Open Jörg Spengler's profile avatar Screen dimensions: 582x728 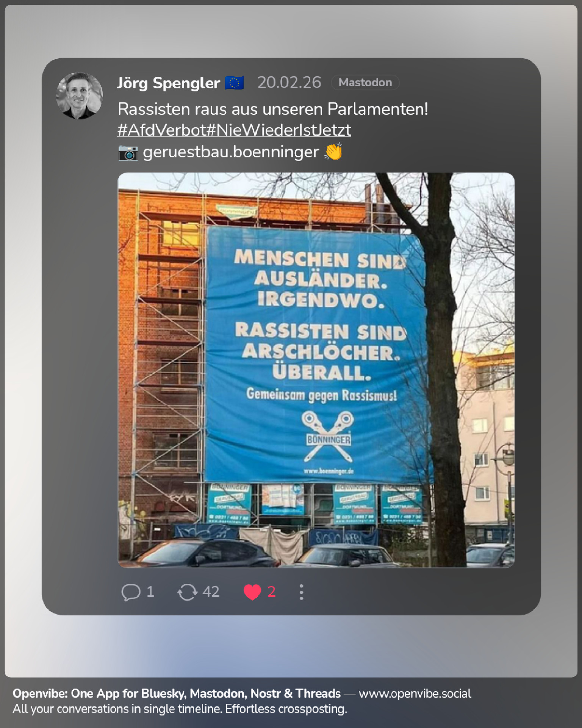[x=79, y=96]
